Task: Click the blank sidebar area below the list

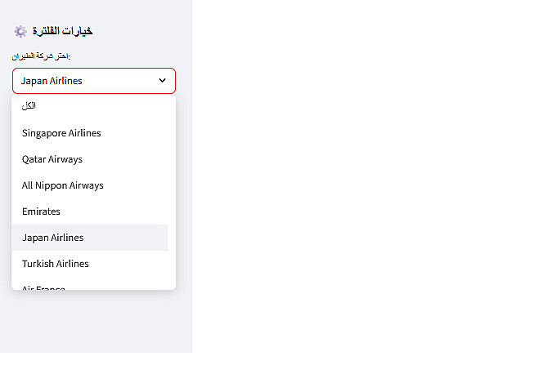Action: [x=94, y=323]
